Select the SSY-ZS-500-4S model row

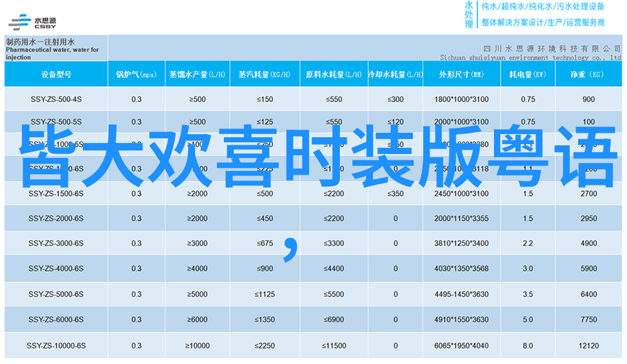coord(56,99)
